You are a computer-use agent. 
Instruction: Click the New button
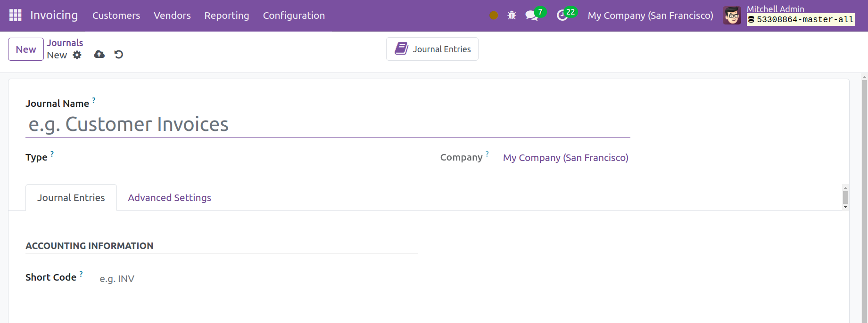(x=26, y=49)
